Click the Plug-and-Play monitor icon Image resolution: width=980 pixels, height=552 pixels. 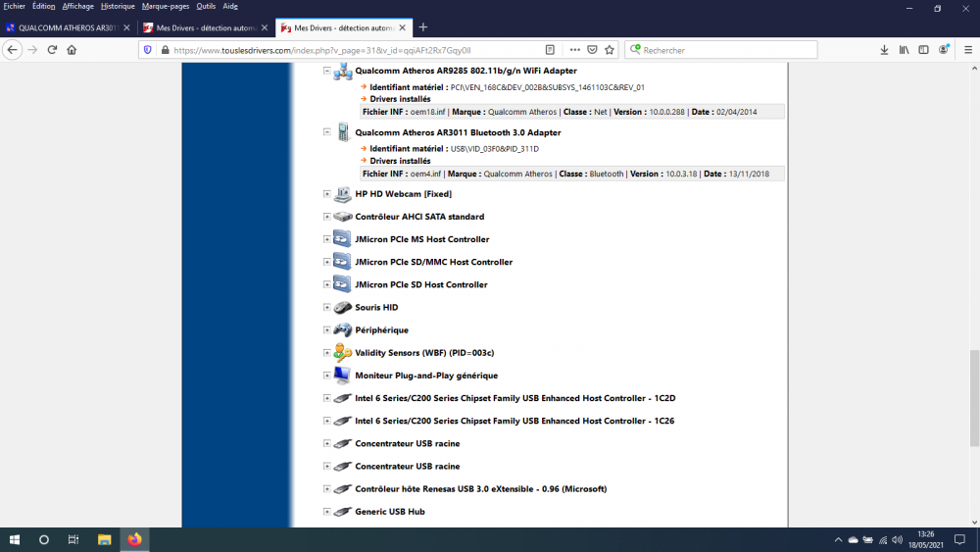[342, 376]
